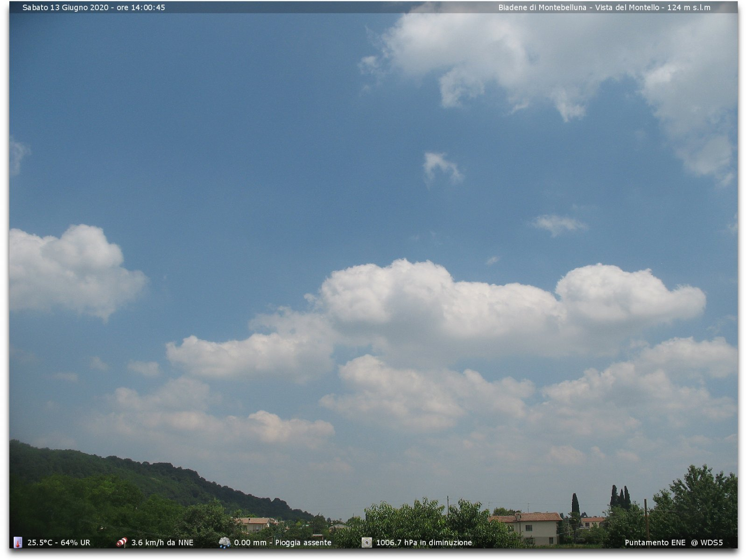The height and width of the screenshot is (560, 747).
Task: Click the '3.6 km/h da NNE' wind reading
Action: pyautogui.click(x=162, y=543)
